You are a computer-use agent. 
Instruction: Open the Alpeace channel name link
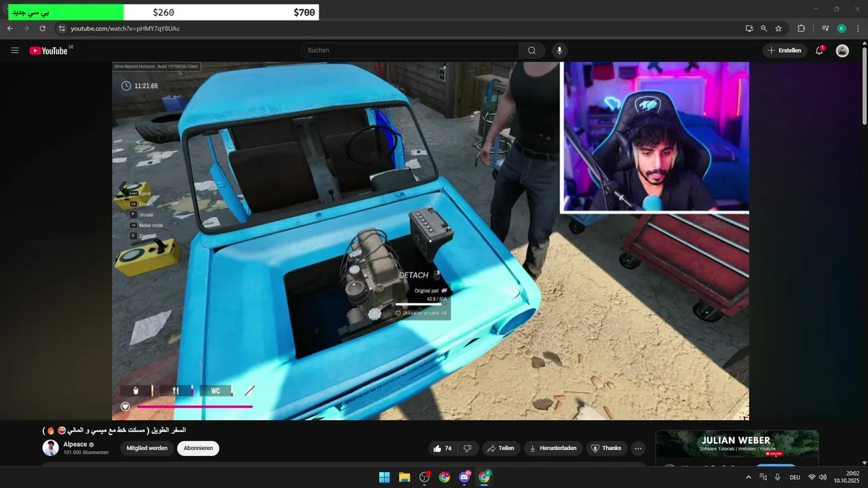pyautogui.click(x=75, y=445)
